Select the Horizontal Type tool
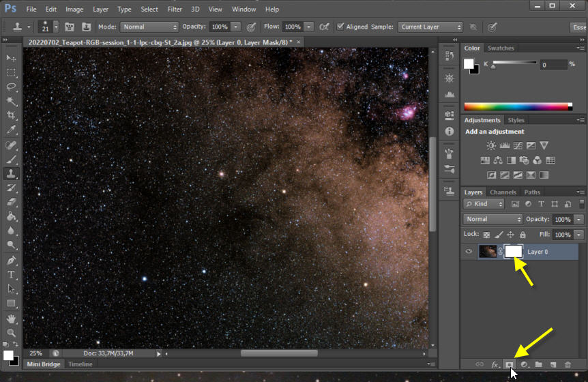 (12, 275)
